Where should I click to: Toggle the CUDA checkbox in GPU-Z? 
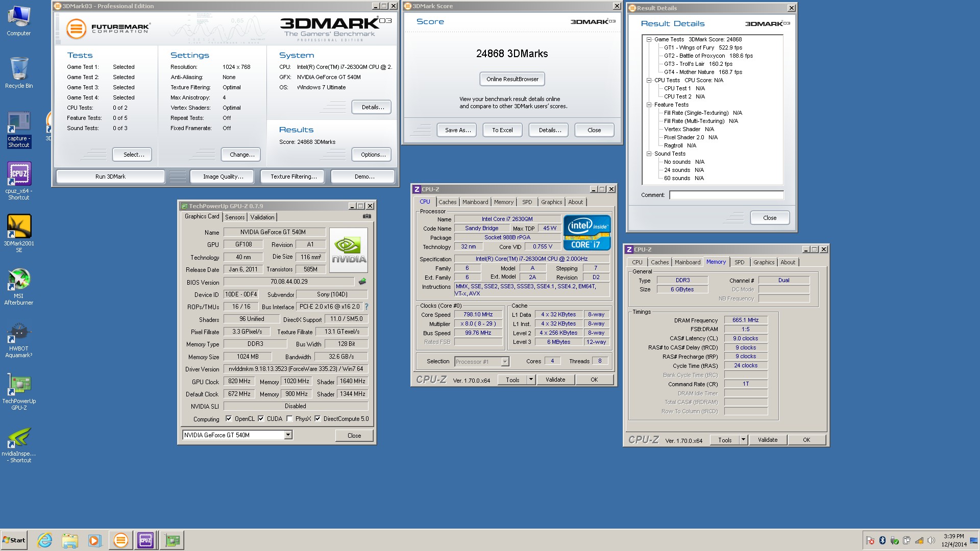261,419
